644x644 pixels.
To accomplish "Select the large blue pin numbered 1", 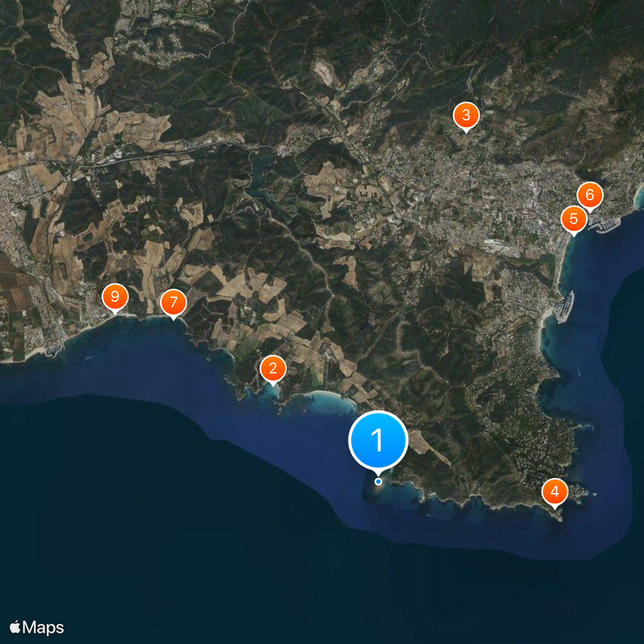I will point(378,440).
